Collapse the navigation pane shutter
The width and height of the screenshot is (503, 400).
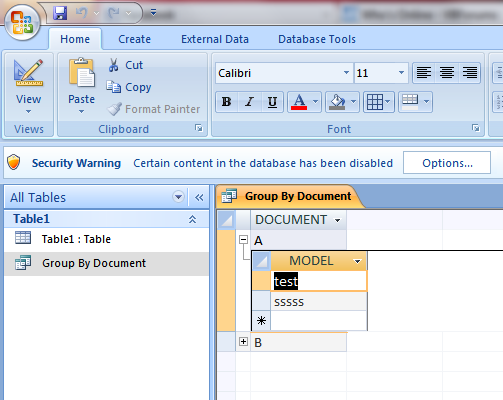(x=199, y=197)
